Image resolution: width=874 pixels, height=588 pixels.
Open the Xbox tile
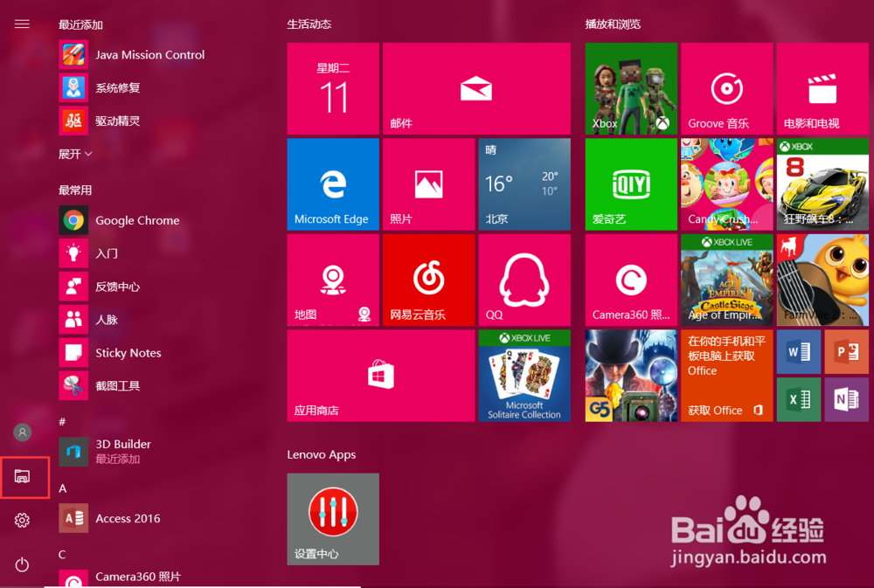click(632, 88)
